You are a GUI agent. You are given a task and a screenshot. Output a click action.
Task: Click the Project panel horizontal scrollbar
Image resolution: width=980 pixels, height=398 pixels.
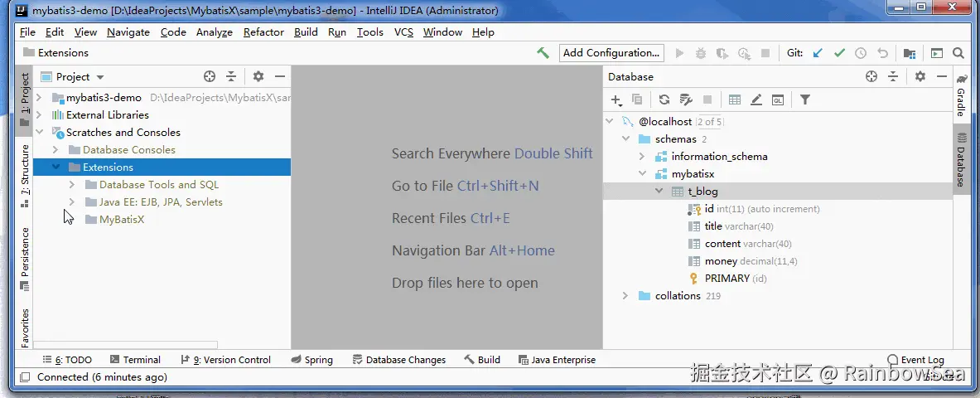tap(126, 345)
